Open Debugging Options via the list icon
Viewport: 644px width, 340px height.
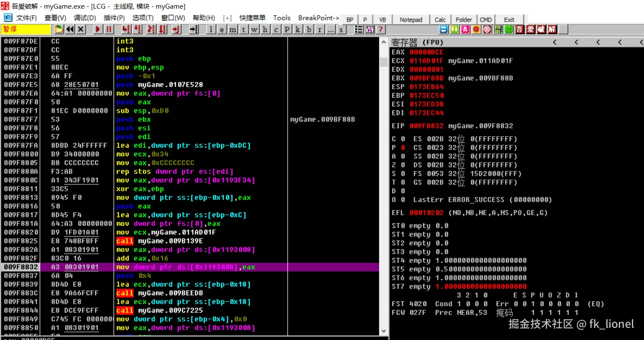tap(359, 29)
